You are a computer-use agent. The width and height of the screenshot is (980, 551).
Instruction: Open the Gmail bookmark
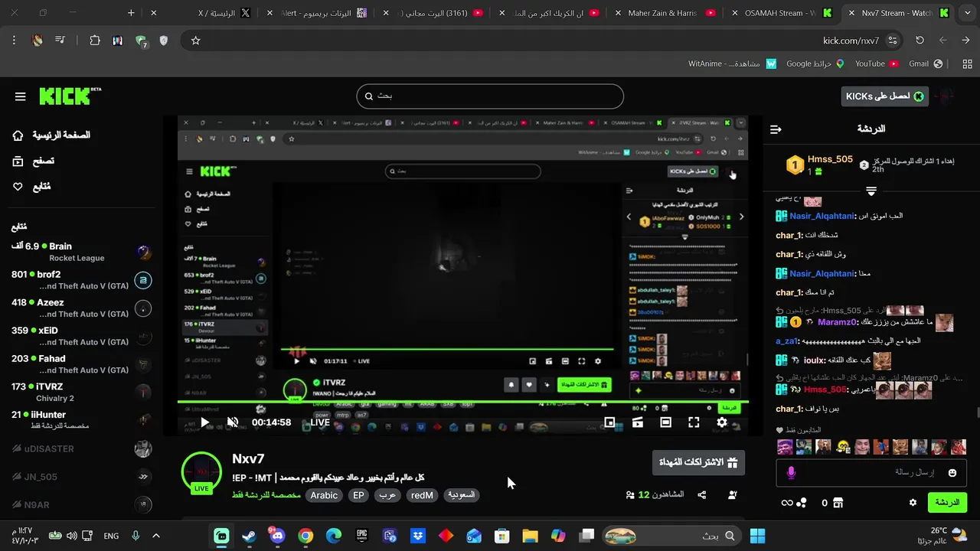coord(926,64)
